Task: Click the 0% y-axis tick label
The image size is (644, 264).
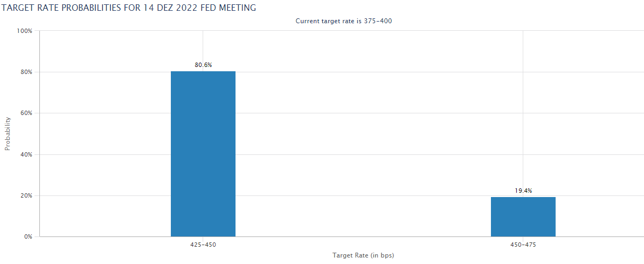Action: point(28,236)
